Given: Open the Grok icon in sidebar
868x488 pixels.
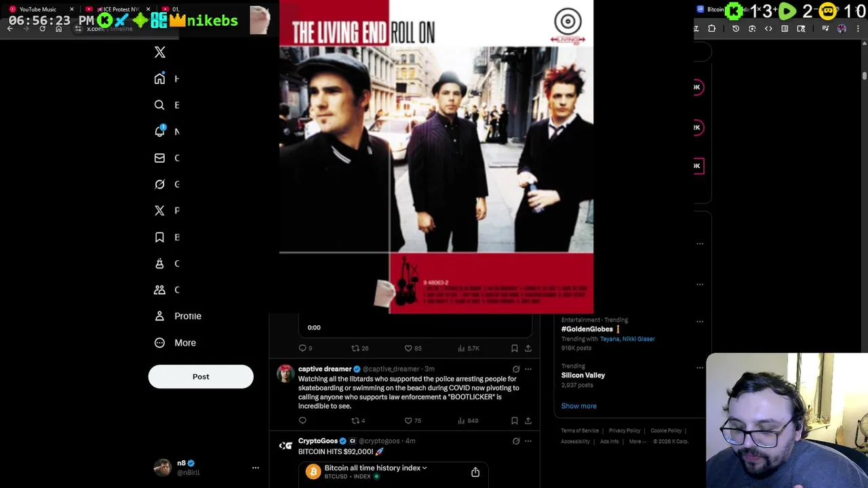Looking at the screenshot, I should click(159, 184).
